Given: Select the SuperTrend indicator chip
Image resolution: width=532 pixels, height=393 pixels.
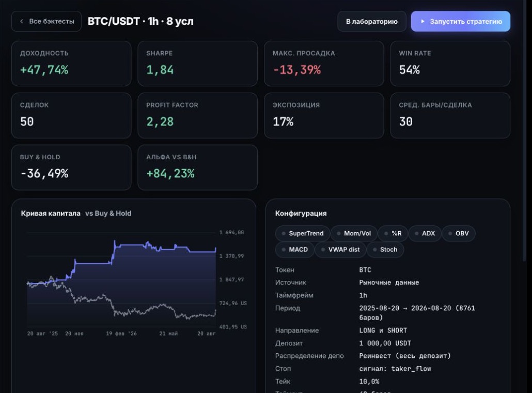Looking at the screenshot, I should (302, 233).
